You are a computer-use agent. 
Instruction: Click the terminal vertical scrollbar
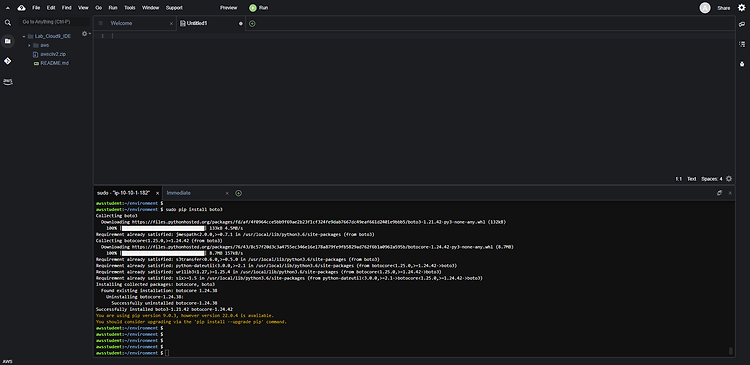(x=731, y=351)
